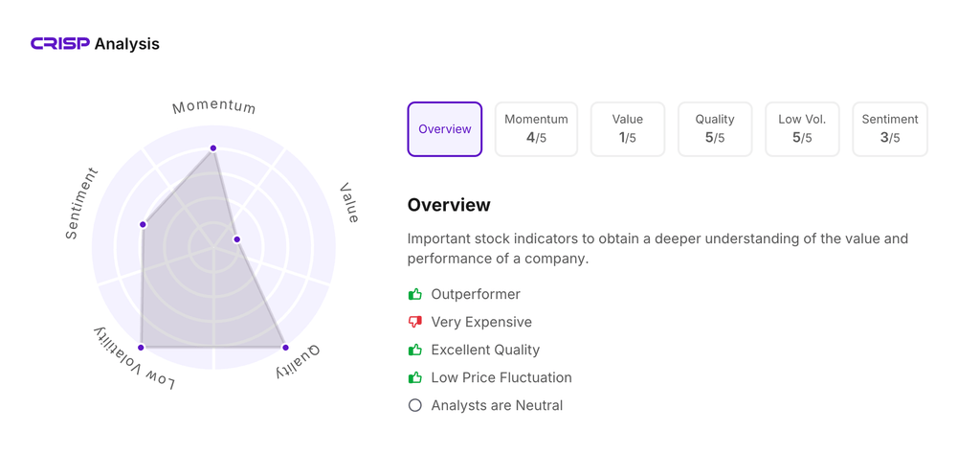The width and height of the screenshot is (980, 453).
Task: Click the Outperformer indicator text
Action: tap(476, 294)
